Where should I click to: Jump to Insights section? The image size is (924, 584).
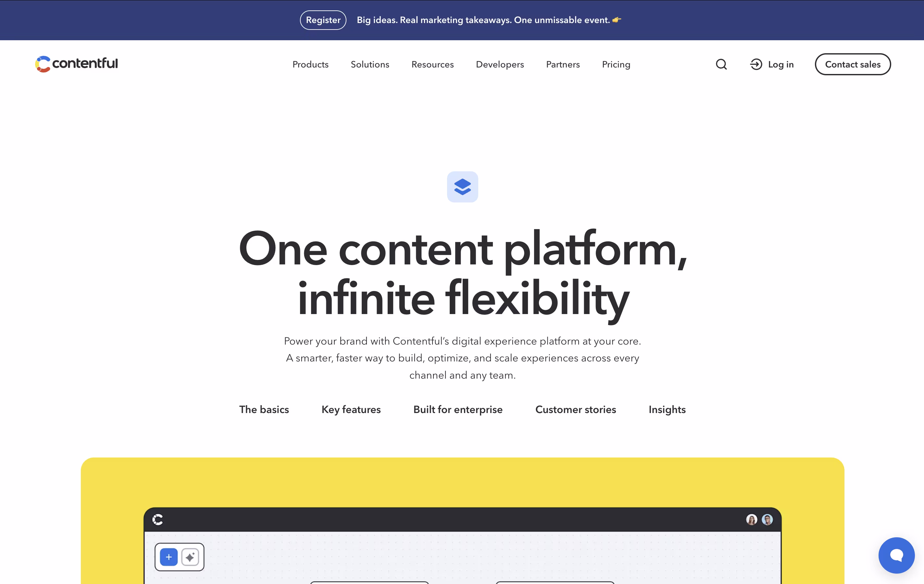(667, 409)
